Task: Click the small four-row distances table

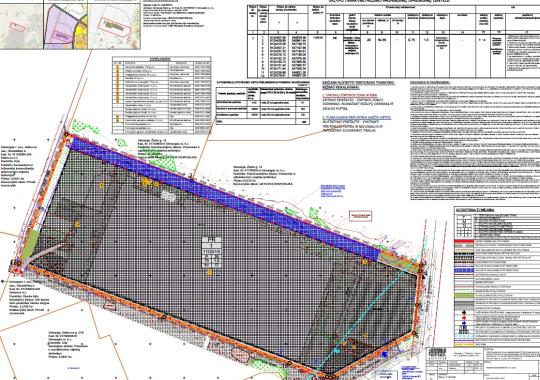Action: tap(262, 106)
